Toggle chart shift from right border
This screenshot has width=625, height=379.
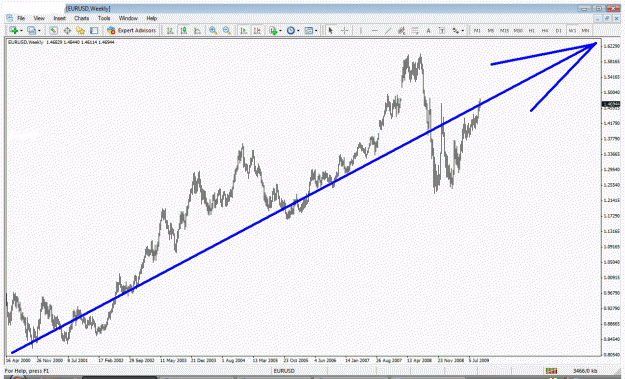point(257,30)
